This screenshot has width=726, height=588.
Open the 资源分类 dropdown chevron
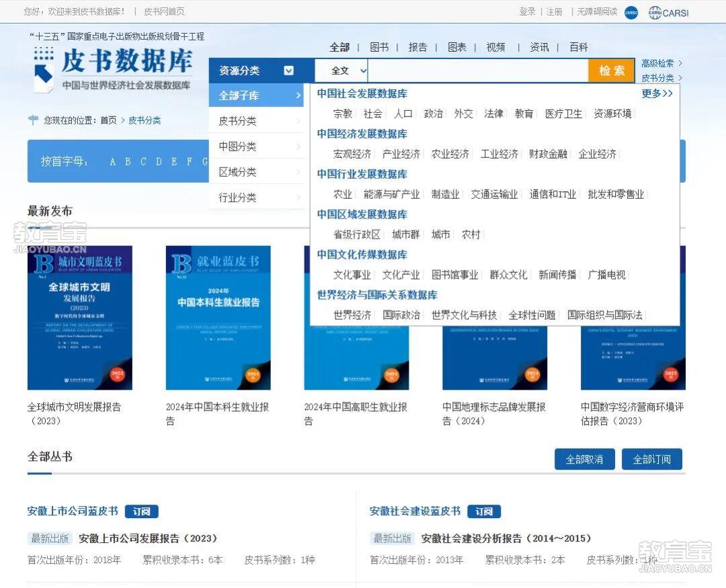[289, 70]
